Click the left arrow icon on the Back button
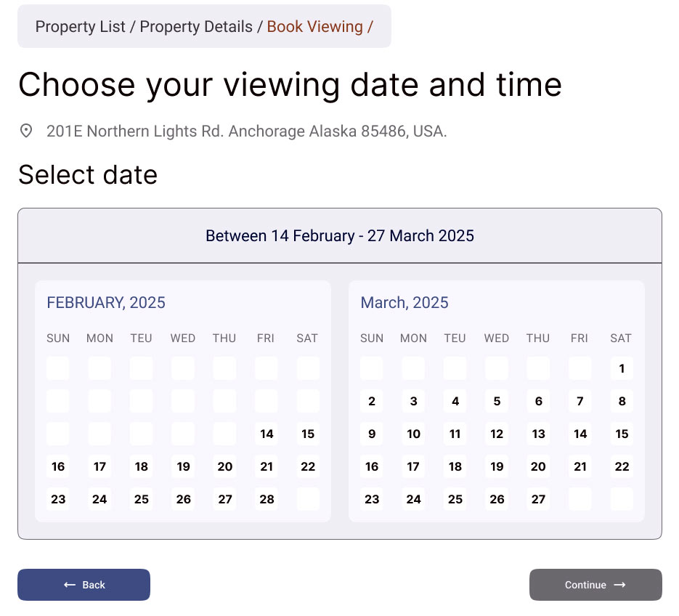 point(69,584)
